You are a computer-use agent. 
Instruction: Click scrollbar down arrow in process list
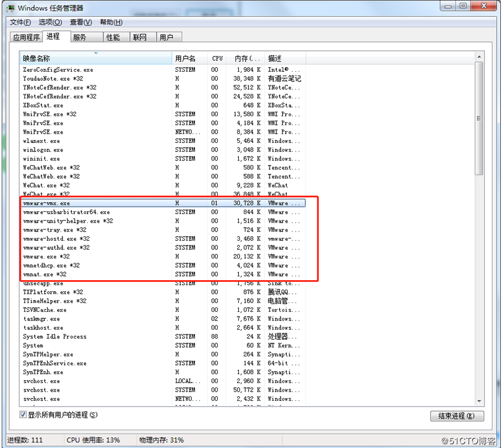[479, 401]
